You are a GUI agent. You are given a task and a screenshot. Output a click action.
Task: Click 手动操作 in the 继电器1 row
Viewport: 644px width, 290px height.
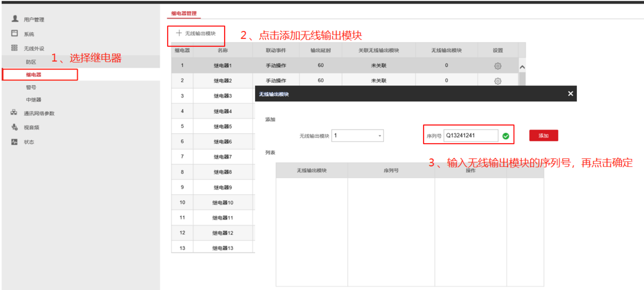coord(276,66)
